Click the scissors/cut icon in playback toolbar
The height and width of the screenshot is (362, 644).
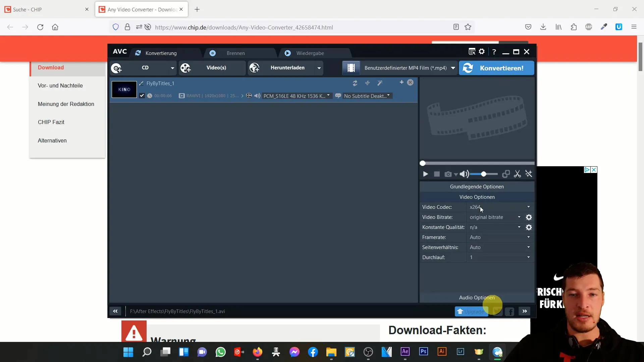point(517,174)
